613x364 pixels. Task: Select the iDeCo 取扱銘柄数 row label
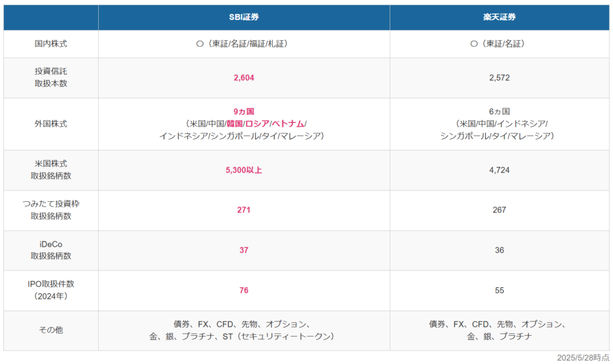[51, 250]
